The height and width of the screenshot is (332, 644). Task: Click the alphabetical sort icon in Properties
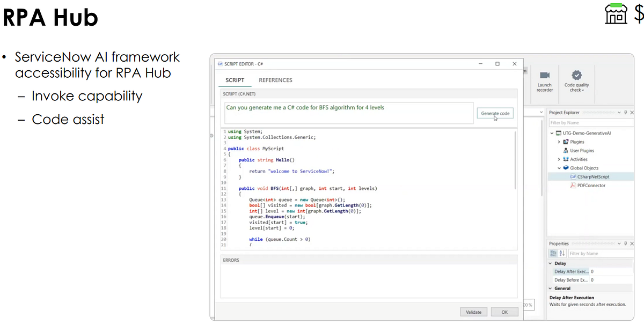(561, 253)
